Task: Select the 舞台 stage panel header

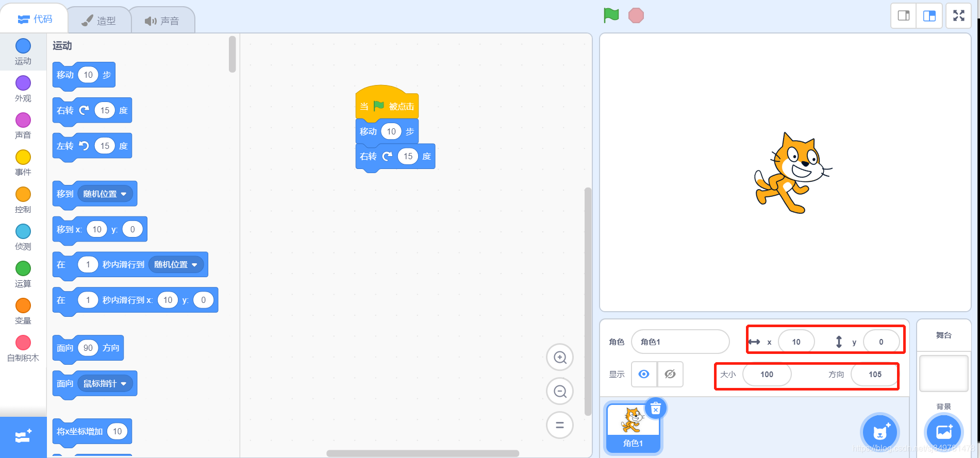Action: [x=944, y=335]
